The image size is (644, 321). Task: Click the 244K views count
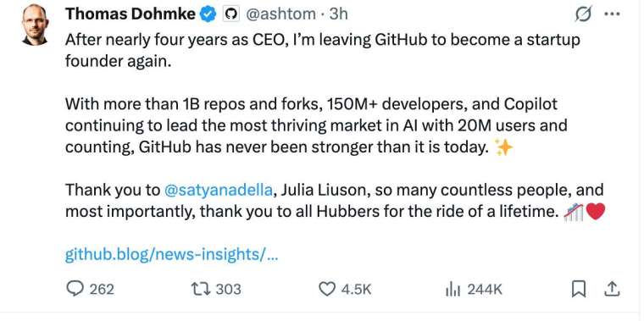[x=485, y=290]
